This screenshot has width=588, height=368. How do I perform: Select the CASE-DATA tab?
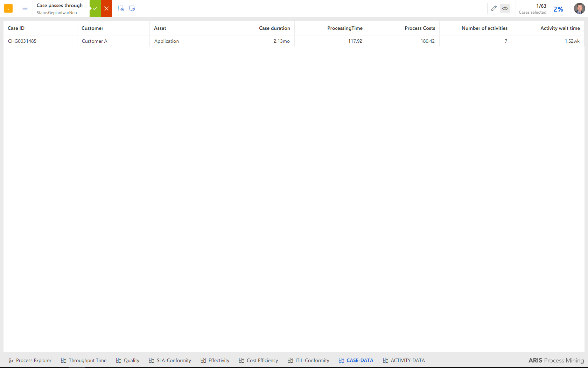pos(356,360)
